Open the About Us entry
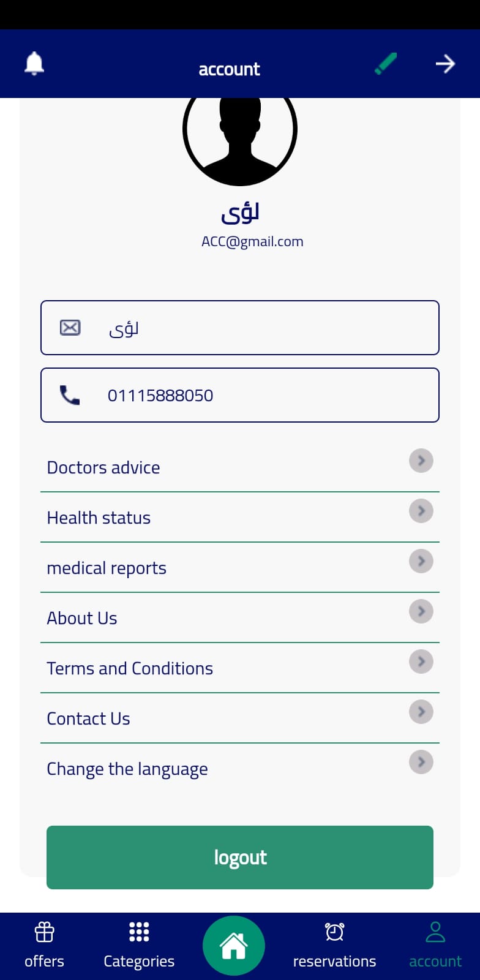The width and height of the screenshot is (480, 980). pos(82,618)
